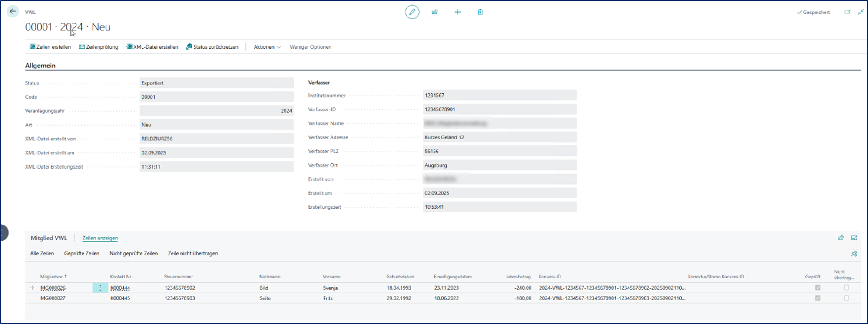Viewport: 868px width, 324px height.
Task: Click the share icon in header
Action: [x=435, y=12]
